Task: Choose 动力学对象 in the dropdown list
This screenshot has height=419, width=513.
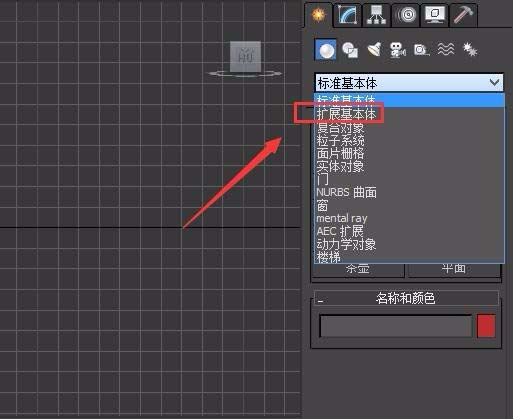Action: coord(409,244)
